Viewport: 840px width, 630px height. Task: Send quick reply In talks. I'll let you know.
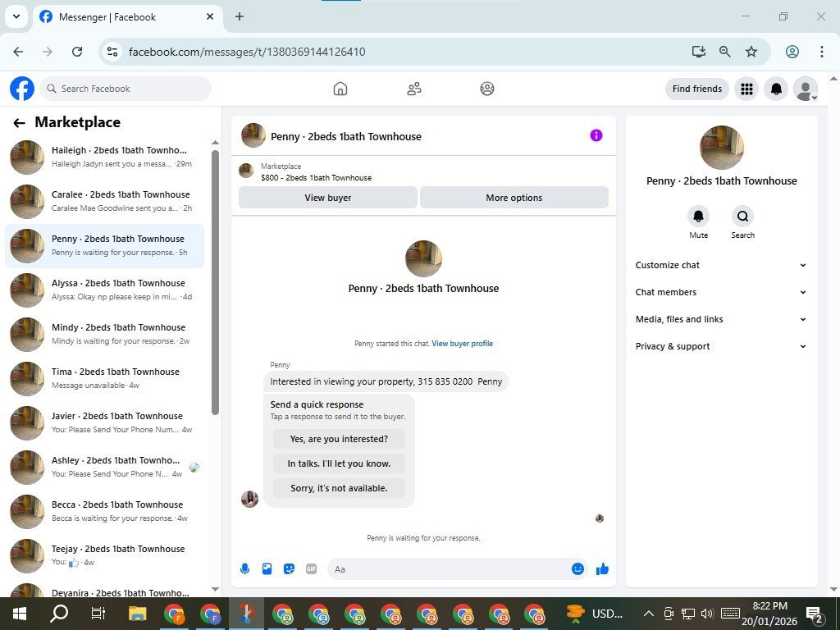coord(339,463)
